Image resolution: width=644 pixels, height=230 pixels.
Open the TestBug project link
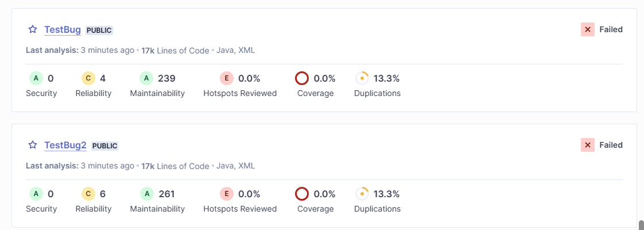pyautogui.click(x=63, y=30)
